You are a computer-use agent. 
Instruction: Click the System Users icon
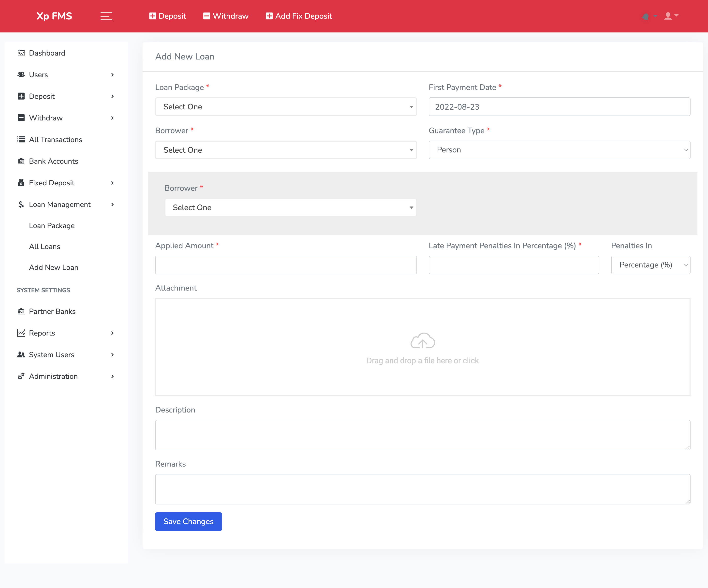pos(21,354)
